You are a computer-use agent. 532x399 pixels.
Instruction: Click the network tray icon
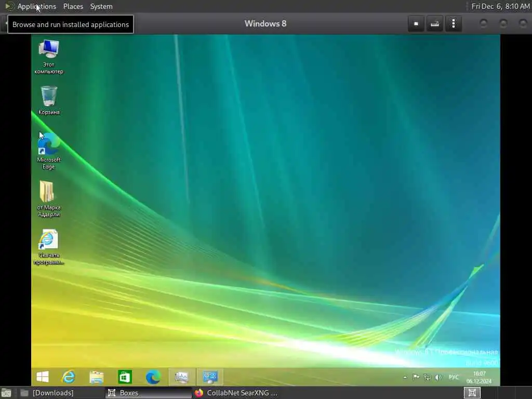point(427,377)
